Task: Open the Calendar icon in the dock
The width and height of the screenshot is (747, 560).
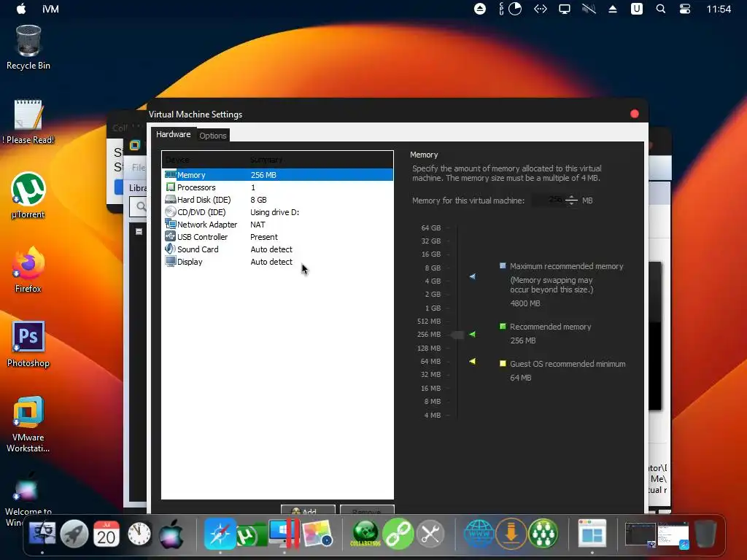Action: pos(107,534)
